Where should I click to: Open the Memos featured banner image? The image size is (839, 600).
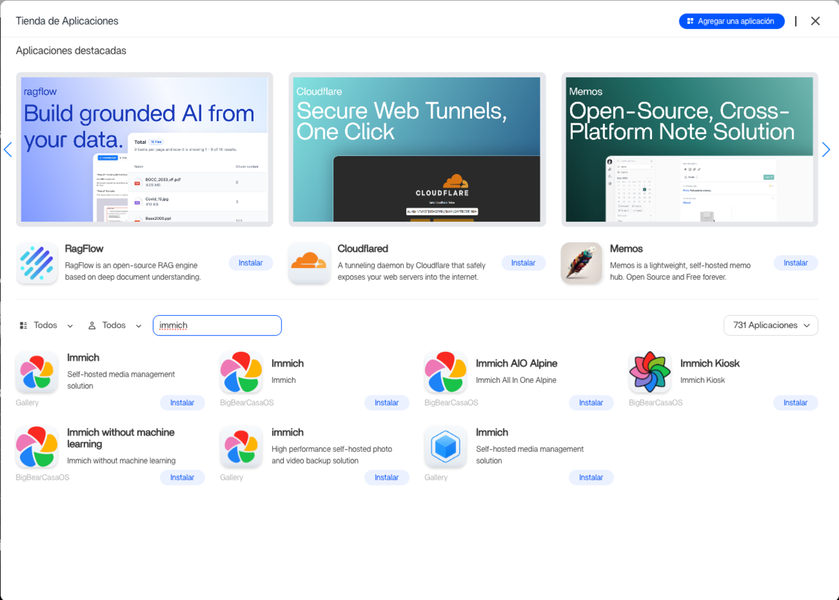click(x=689, y=150)
